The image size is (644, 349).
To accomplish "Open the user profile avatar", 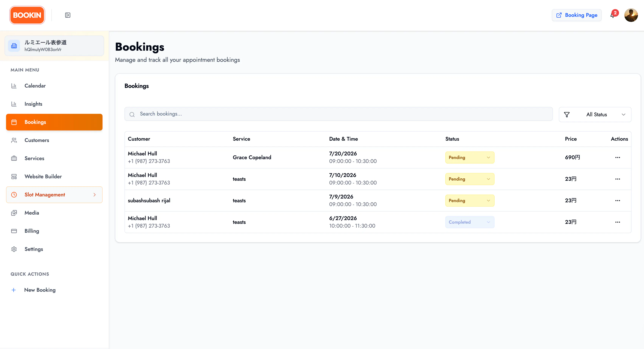I will (631, 15).
